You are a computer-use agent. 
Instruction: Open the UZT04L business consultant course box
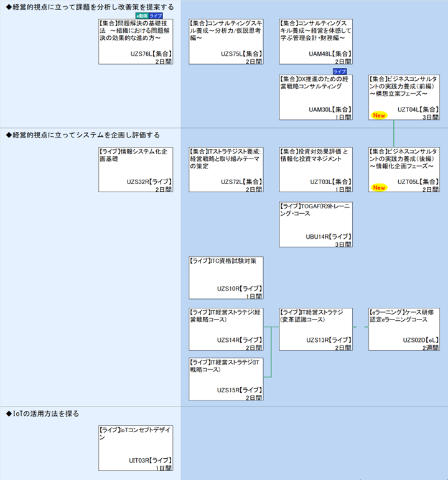pos(404,98)
